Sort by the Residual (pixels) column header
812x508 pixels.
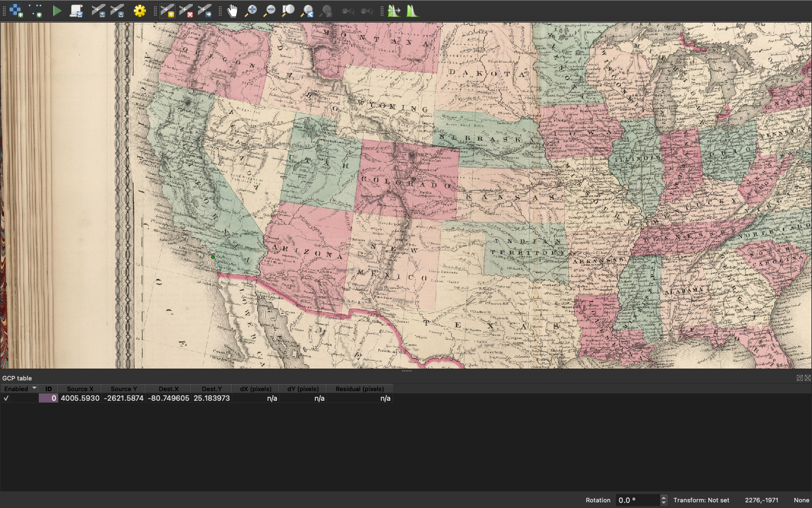point(360,389)
